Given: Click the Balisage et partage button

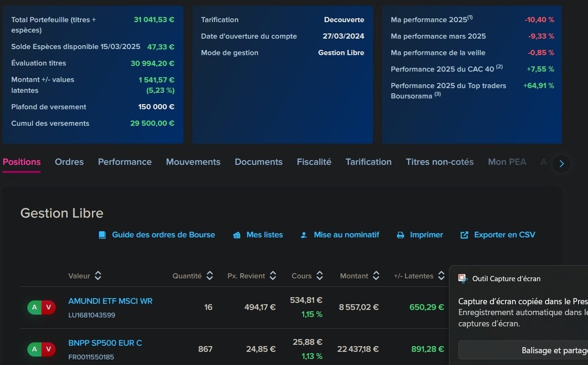Looking at the screenshot, I should coord(523,350).
